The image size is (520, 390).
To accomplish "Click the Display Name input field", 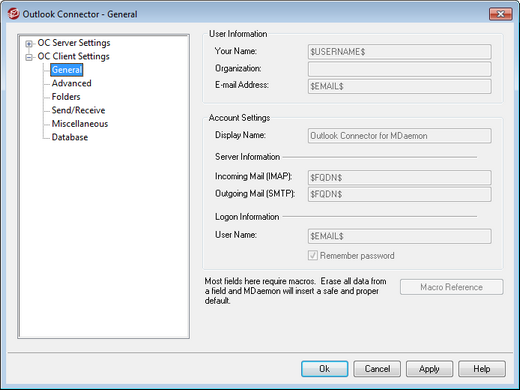I will (399, 136).
